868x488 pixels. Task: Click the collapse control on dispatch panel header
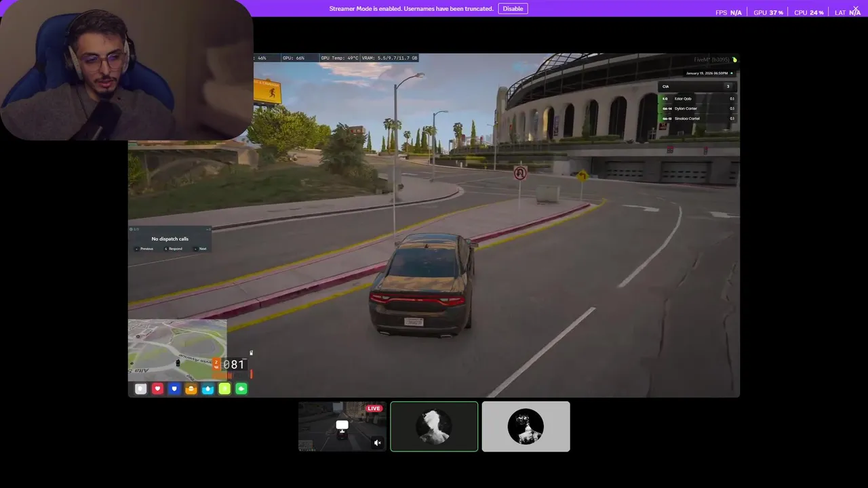[x=208, y=229]
